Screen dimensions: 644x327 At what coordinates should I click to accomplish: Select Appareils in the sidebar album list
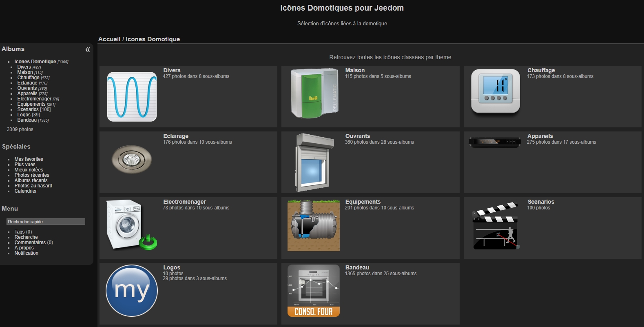[x=27, y=93]
